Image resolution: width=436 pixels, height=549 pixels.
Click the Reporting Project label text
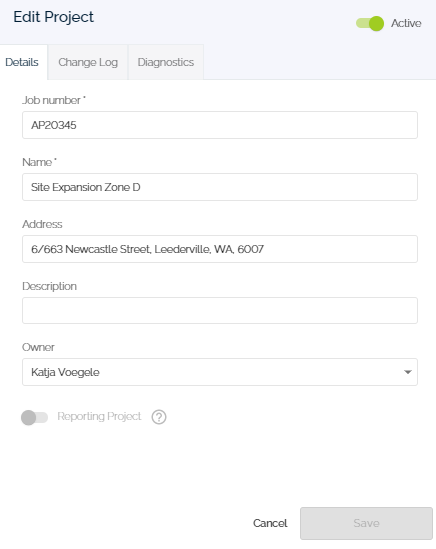(99, 416)
